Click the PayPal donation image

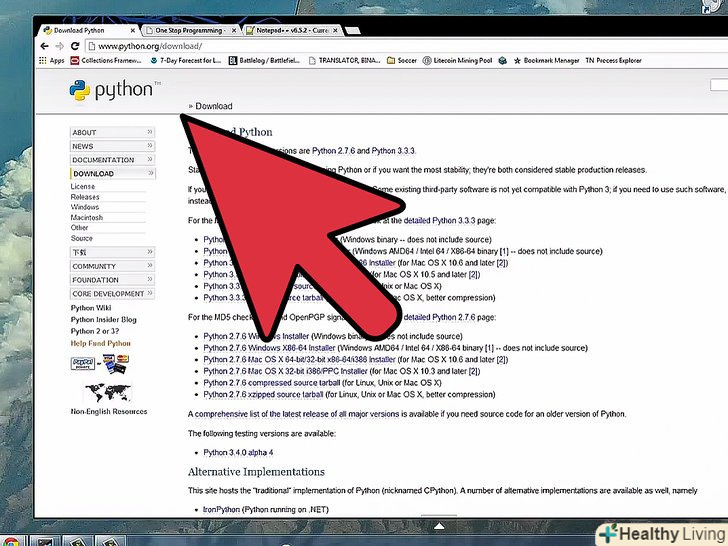point(83,364)
